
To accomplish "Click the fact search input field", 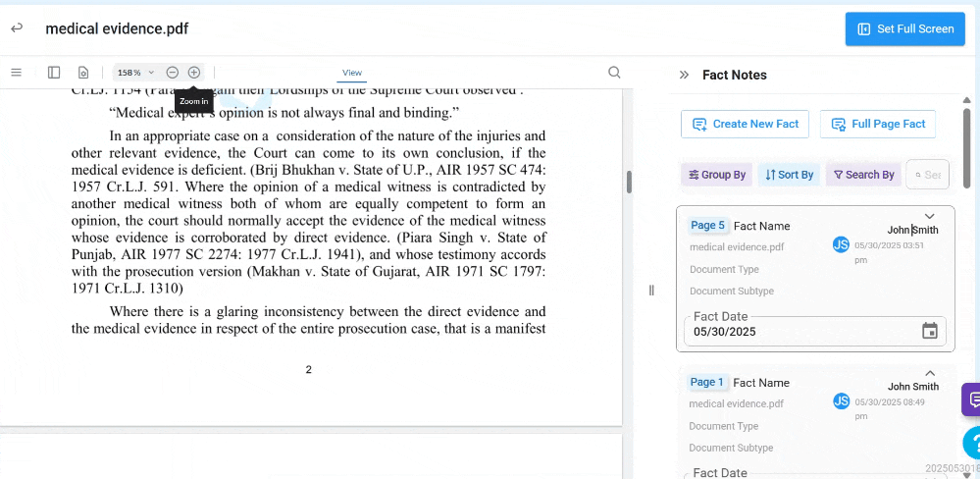I will [x=928, y=175].
